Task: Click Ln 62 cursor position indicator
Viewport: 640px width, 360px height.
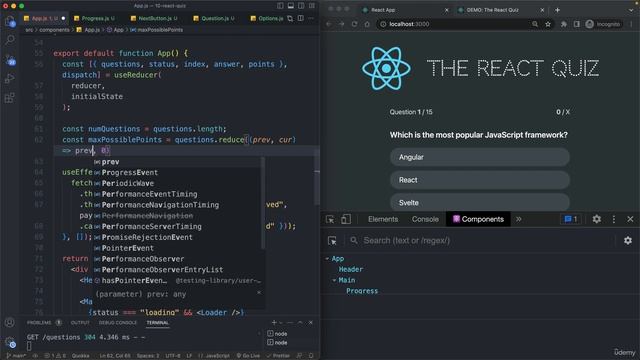Action: (x=115, y=356)
